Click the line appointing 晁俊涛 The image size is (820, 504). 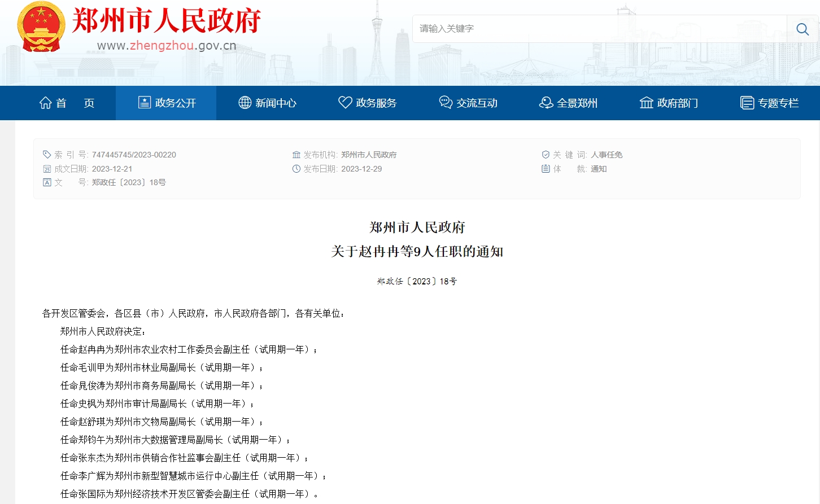point(162,385)
